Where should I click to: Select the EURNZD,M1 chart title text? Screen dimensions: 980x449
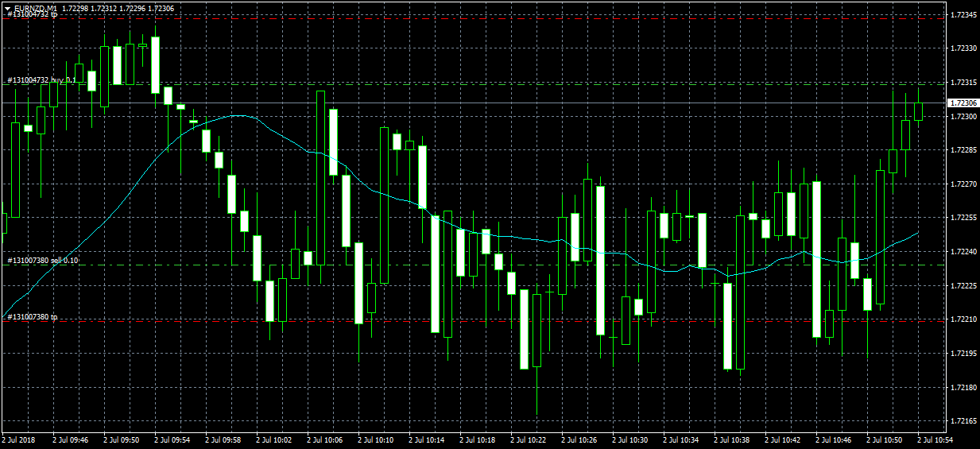[x=36, y=8]
